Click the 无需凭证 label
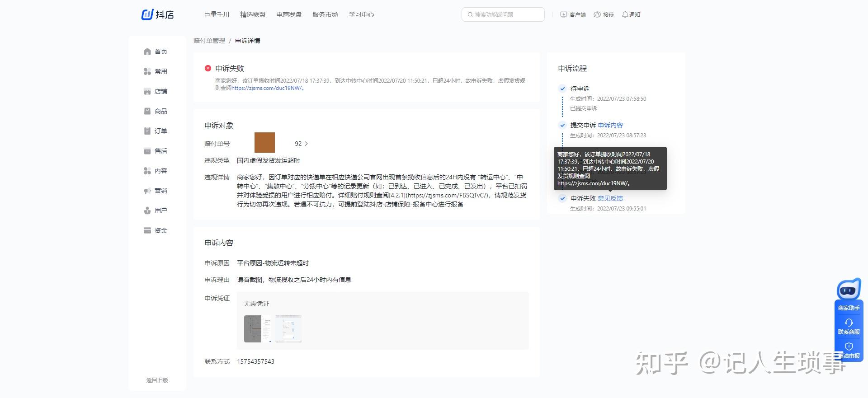Viewport: 868px width, 398px height. tap(256, 304)
